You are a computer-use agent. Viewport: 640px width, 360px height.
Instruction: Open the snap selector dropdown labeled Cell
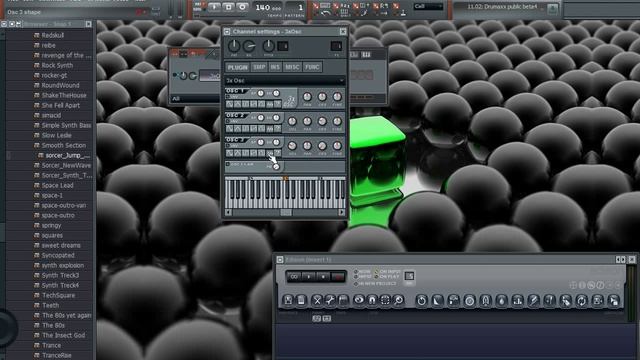tap(428, 6)
